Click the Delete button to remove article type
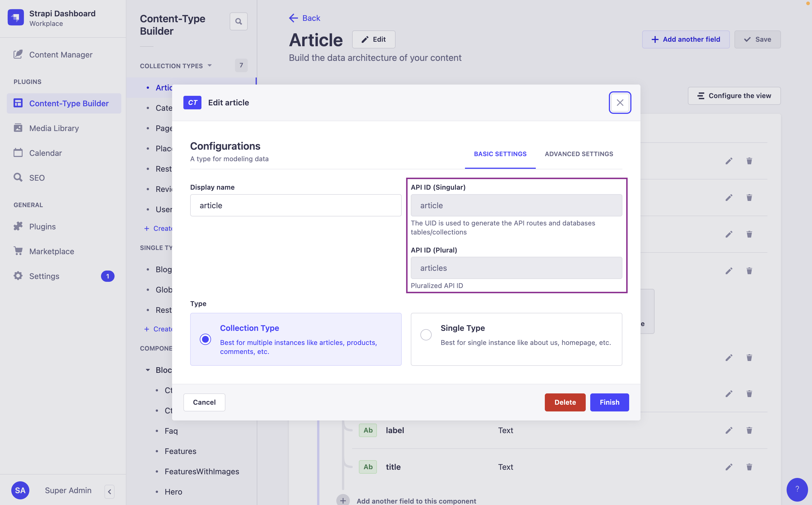 click(x=565, y=402)
